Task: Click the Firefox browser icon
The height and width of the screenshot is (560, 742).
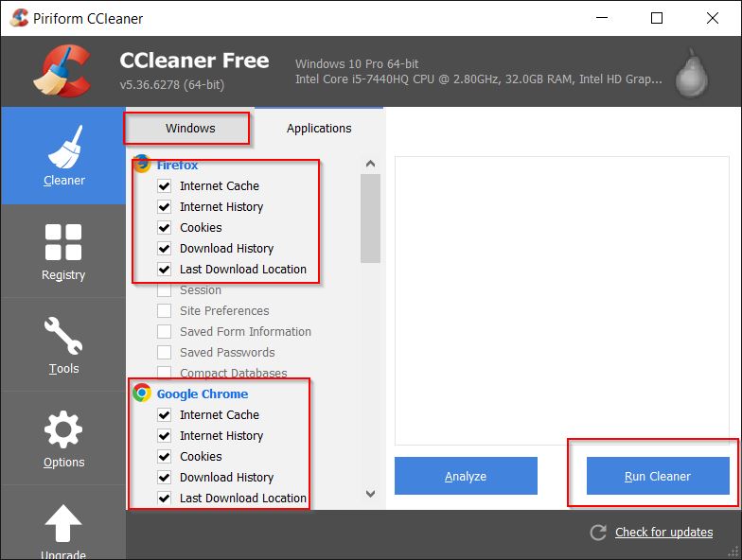Action: [x=142, y=165]
